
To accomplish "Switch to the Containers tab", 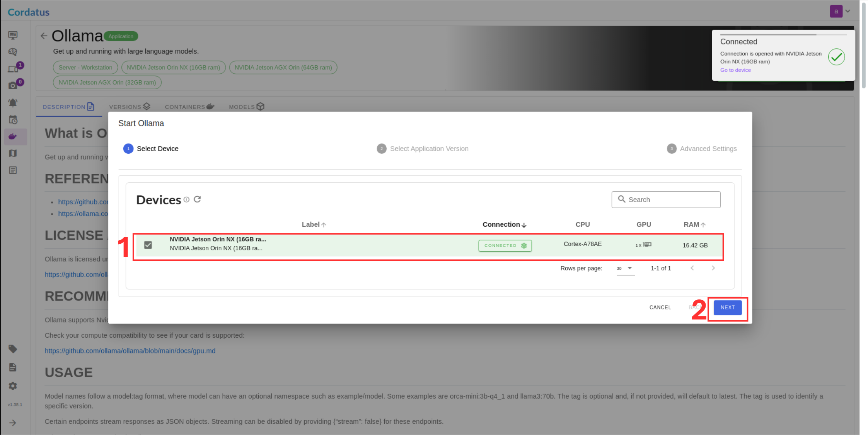I will pos(189,107).
